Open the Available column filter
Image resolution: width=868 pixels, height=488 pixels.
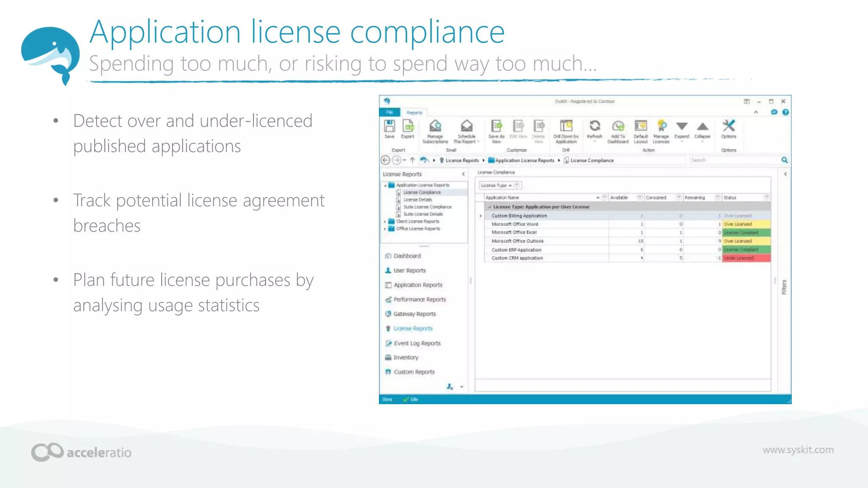click(x=640, y=197)
